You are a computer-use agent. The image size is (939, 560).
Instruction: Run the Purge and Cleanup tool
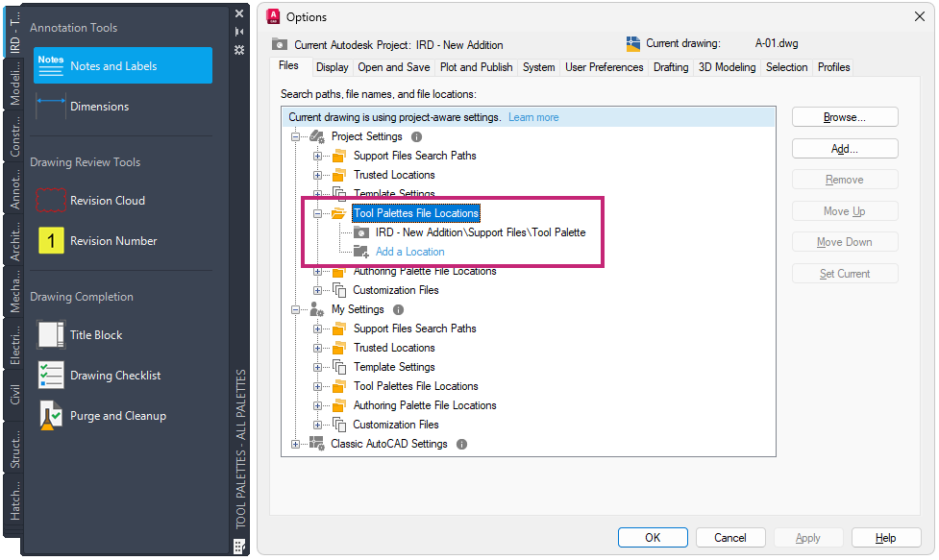pos(117,416)
